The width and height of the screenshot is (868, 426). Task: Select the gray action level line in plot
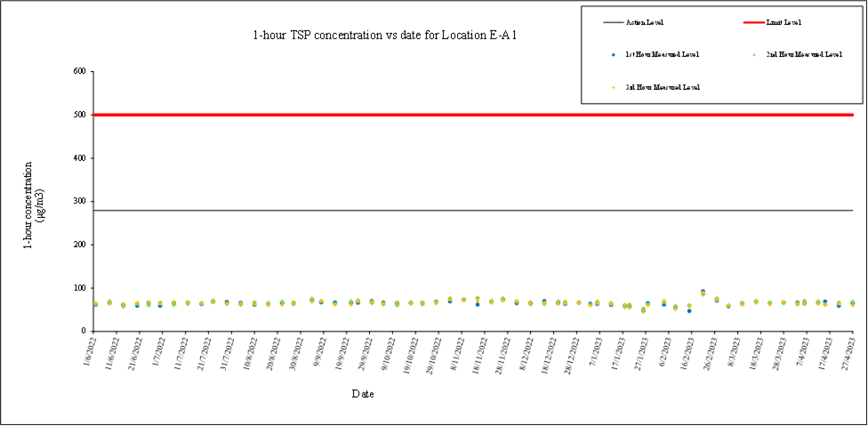[471, 211]
